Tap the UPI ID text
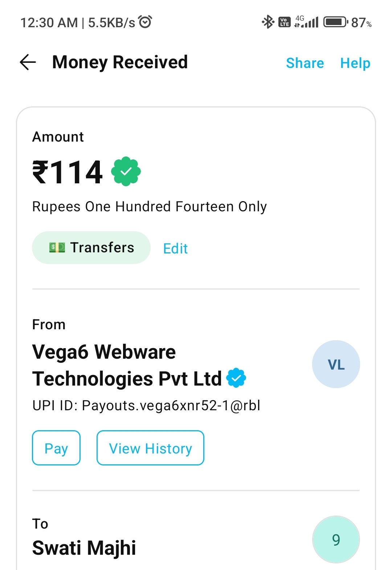The image size is (392, 570). point(146,406)
